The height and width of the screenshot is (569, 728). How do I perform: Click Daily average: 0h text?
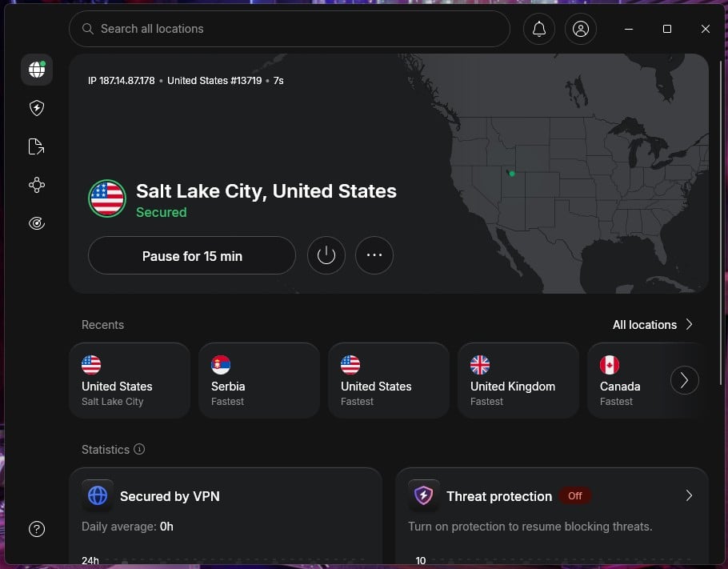(x=127, y=527)
